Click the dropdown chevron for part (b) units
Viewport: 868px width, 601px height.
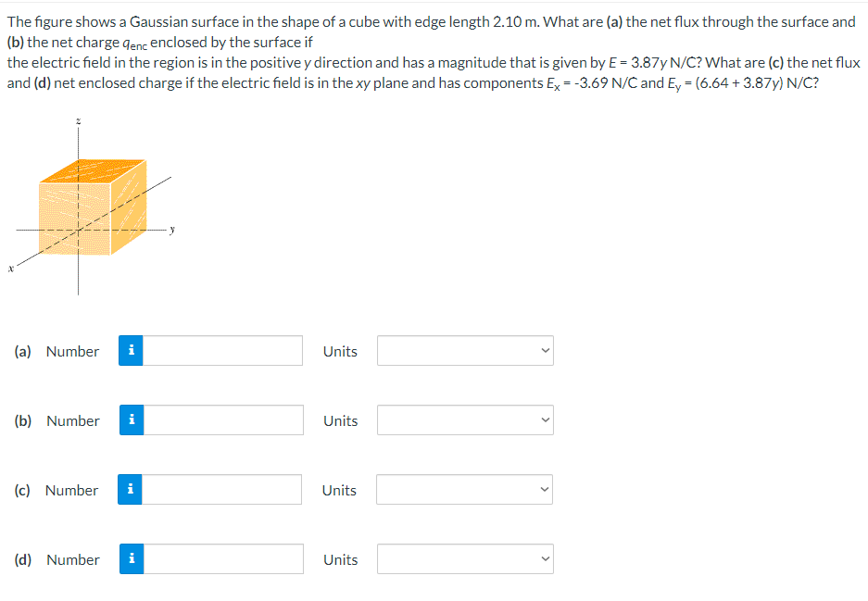click(x=546, y=419)
